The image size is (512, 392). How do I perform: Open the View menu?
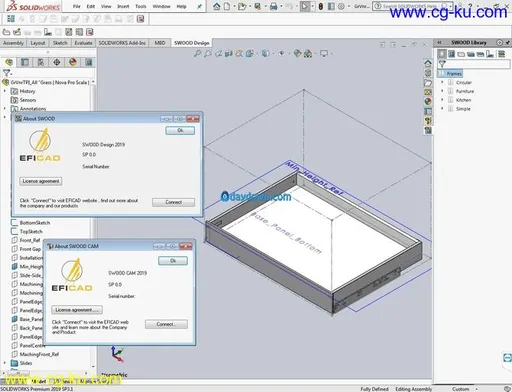(x=106, y=6)
